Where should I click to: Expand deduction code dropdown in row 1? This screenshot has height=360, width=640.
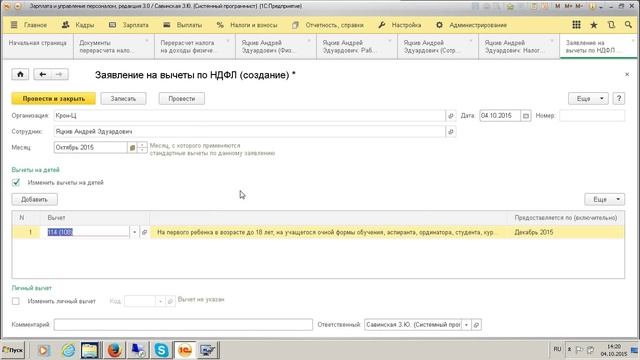(135, 232)
